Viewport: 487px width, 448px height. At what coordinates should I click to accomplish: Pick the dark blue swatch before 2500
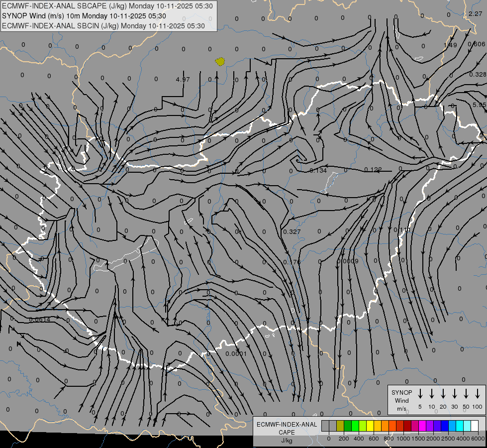tap(445, 426)
